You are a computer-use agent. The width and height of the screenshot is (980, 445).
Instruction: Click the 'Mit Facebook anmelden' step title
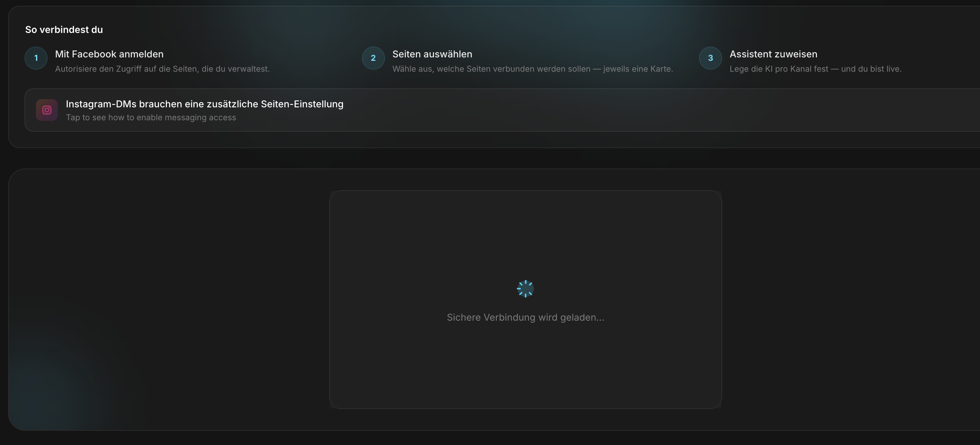point(109,54)
